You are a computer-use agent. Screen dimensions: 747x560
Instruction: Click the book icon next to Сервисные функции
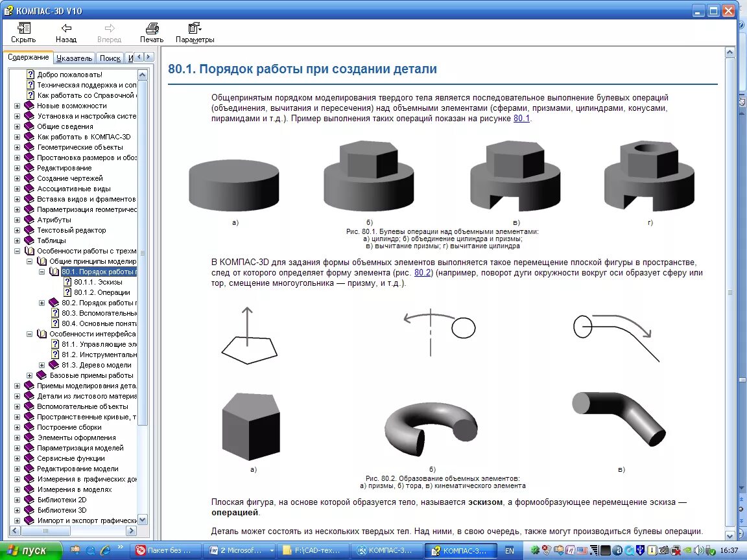tap(29, 458)
